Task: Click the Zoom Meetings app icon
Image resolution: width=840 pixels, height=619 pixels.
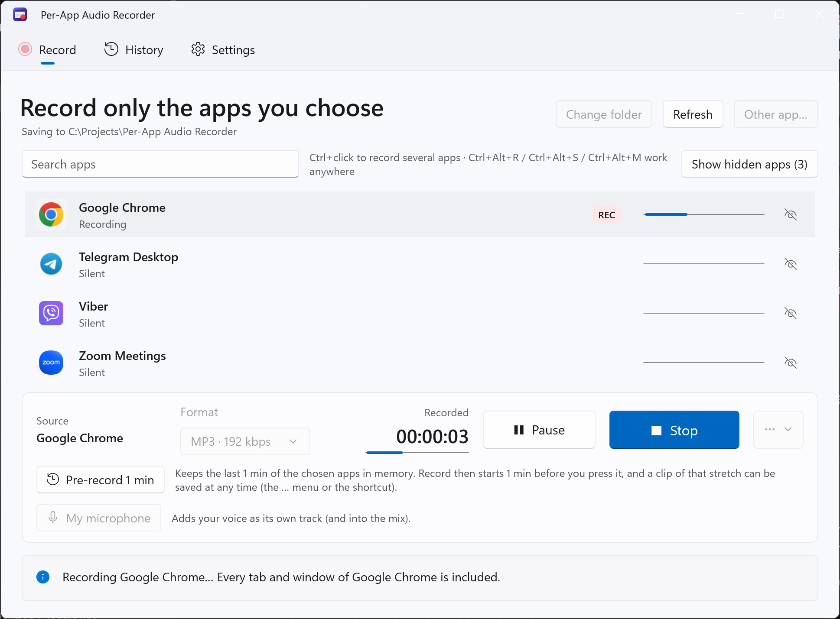Action: coord(51,363)
